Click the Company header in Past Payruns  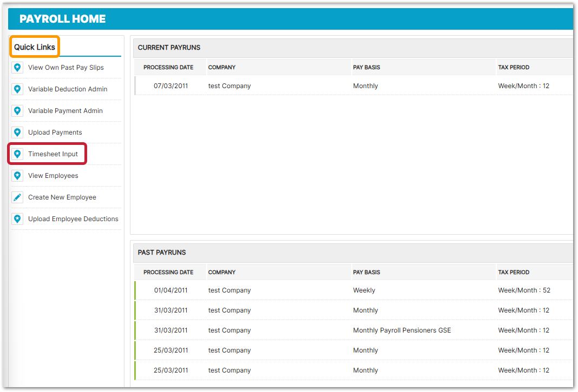point(222,273)
